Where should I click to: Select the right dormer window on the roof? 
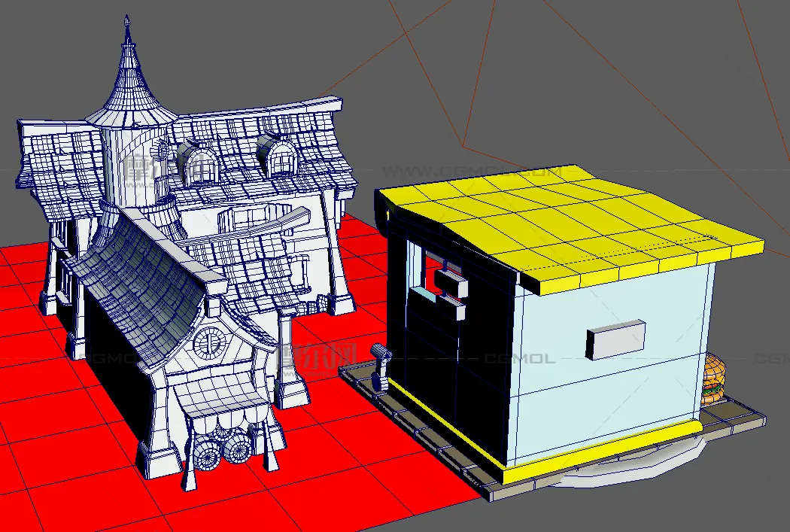click(280, 157)
